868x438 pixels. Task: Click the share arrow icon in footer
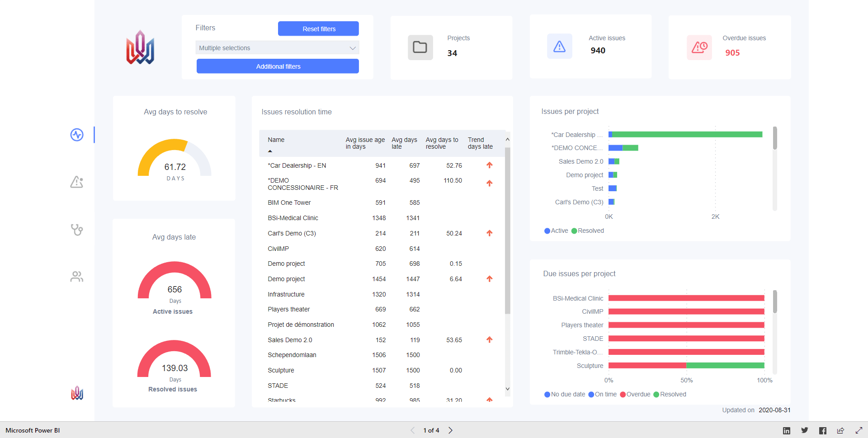tap(840, 430)
